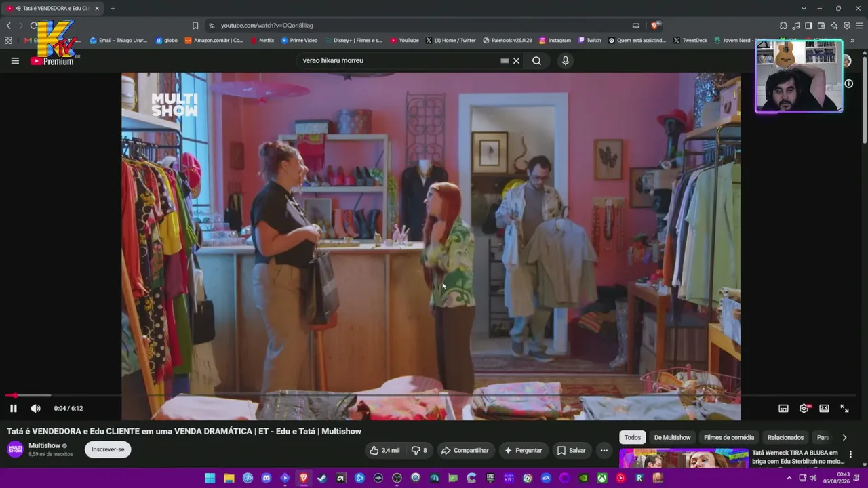Viewport: 868px width, 488px height.
Task: Pause the video with the pause button
Action: click(13, 408)
